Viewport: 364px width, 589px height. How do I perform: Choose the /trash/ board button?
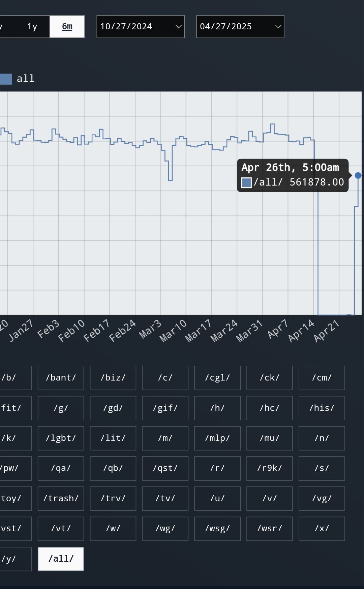[x=61, y=498]
